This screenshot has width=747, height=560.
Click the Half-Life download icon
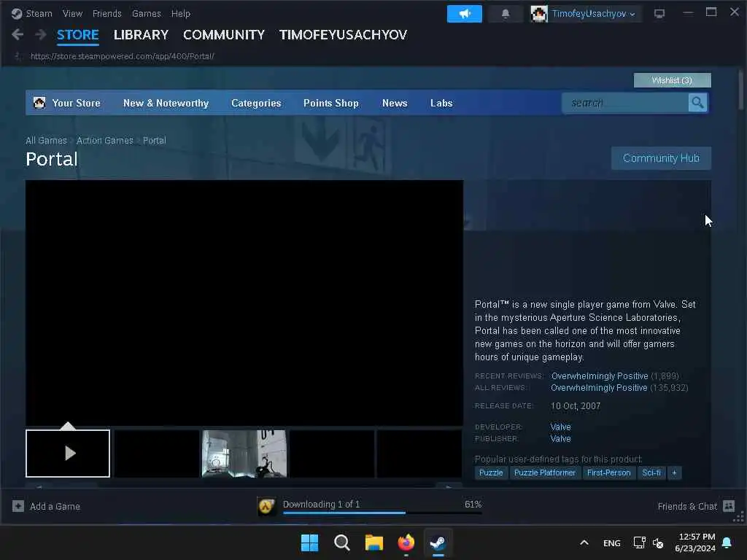coord(266,506)
